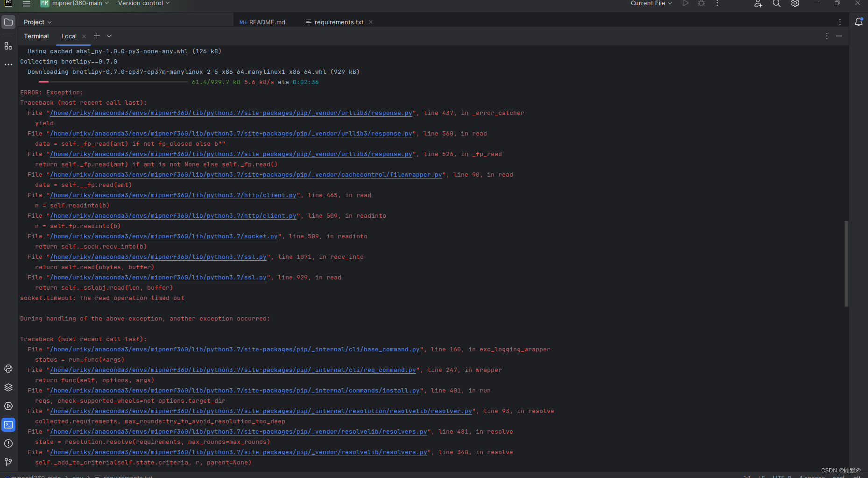Select the Structure tool window icon
The width and height of the screenshot is (868, 478).
pyautogui.click(x=8, y=46)
